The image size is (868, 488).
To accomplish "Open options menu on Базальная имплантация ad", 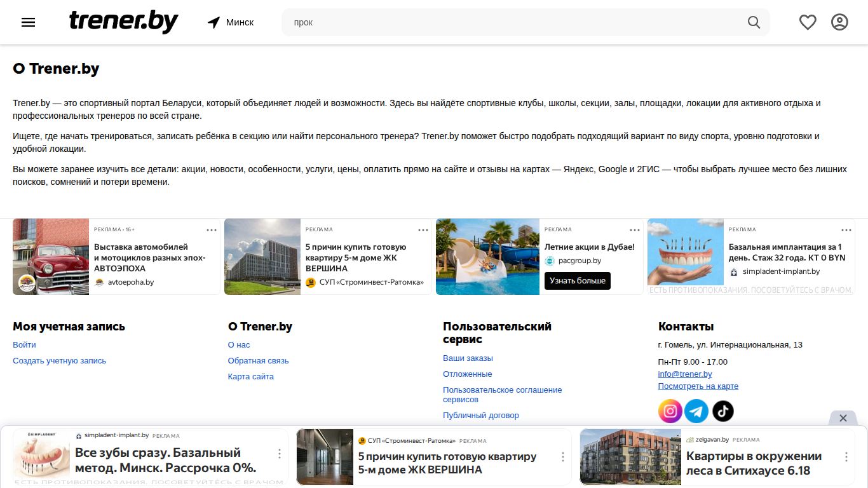I will [846, 229].
